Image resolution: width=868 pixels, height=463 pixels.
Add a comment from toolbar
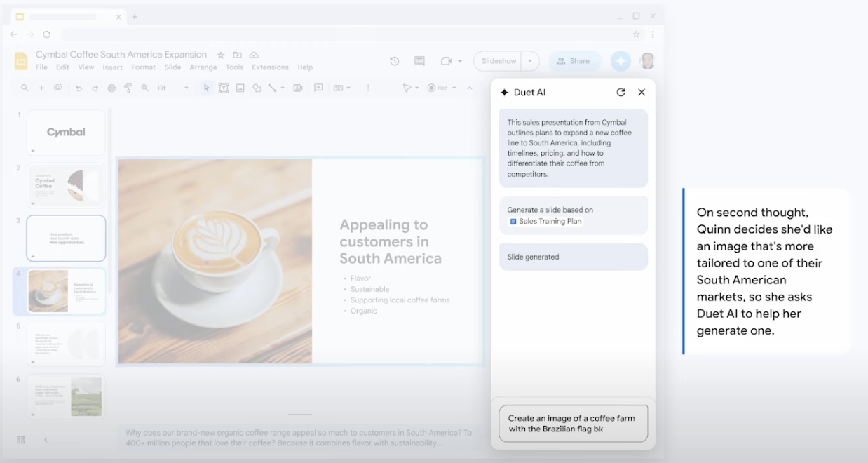[x=318, y=88]
